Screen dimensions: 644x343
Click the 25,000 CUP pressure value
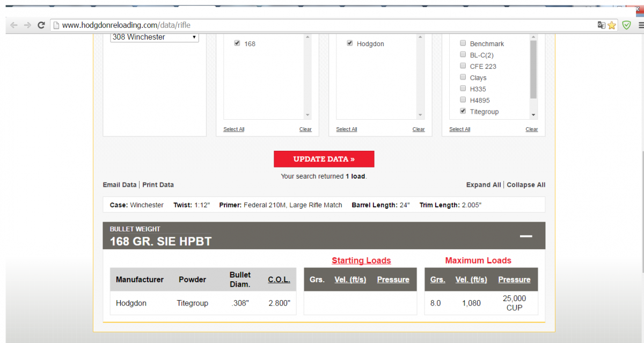point(514,303)
